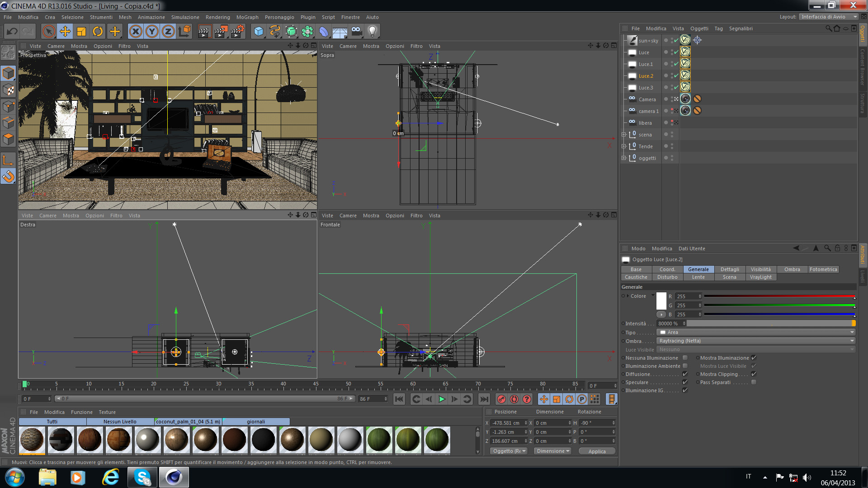Select the Luce.3 object in list
The height and width of the screenshot is (488, 868).
coord(646,88)
